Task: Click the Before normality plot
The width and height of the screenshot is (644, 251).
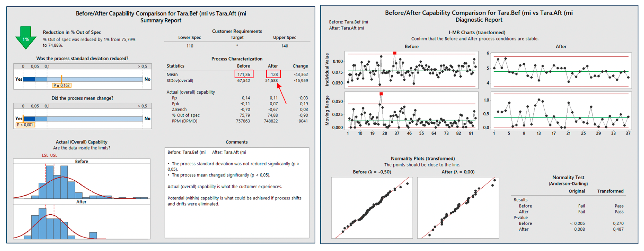Action: coord(372,208)
